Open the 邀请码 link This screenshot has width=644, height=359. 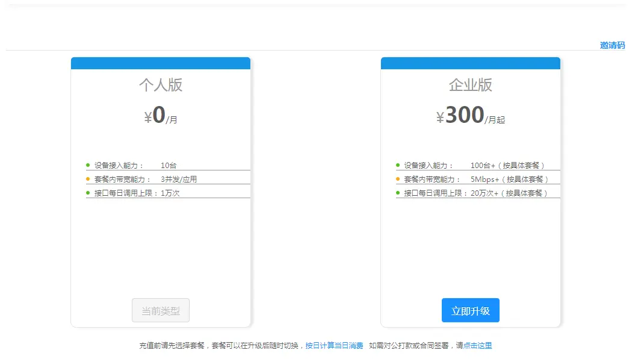612,45
